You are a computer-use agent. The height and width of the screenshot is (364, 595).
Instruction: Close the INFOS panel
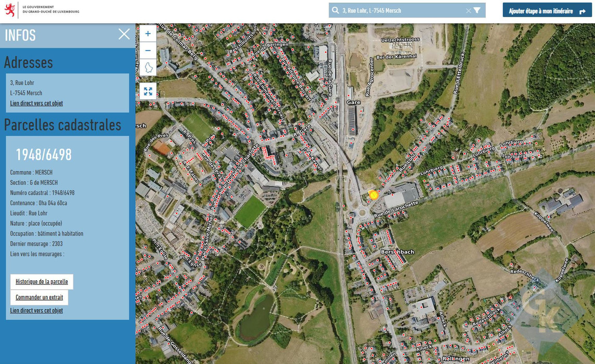[124, 34]
